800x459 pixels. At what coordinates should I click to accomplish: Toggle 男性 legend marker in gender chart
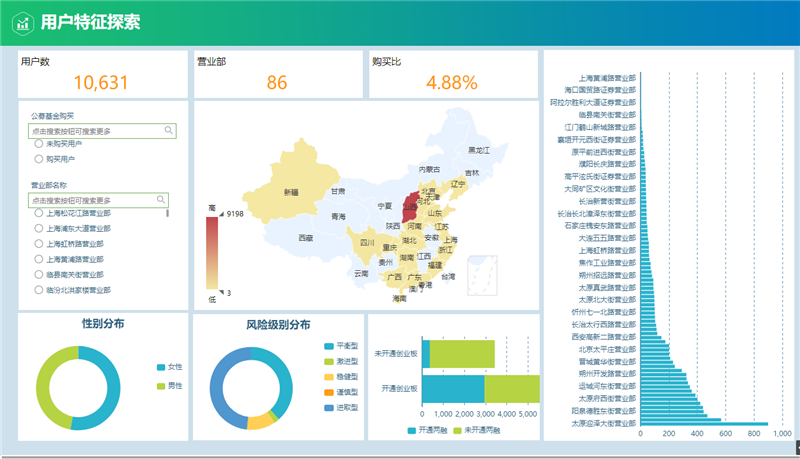(161, 385)
